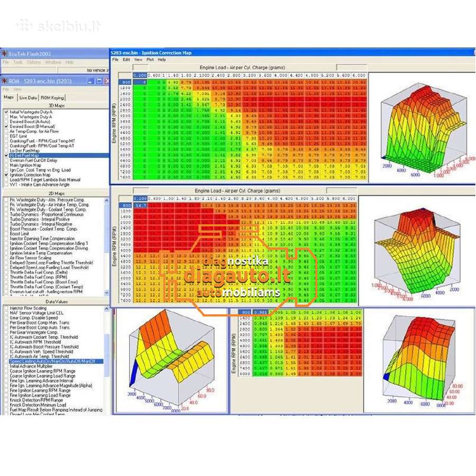
Task: Click the 2D Maps section header
Action: click(56, 194)
